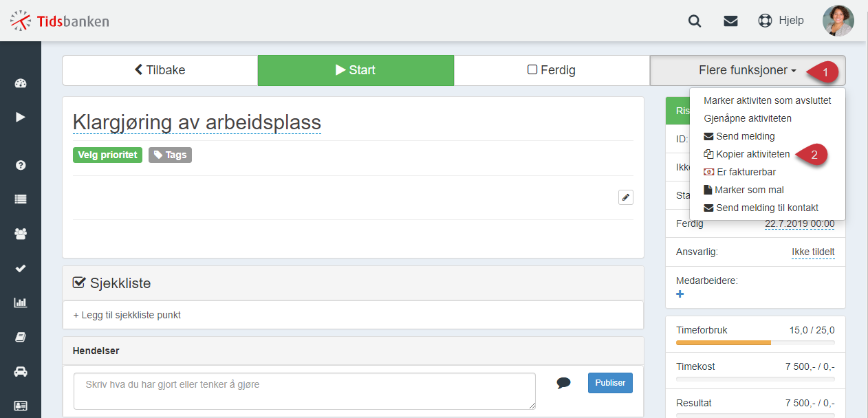
Task: Click the speech bubble comment icon
Action: pyautogui.click(x=563, y=383)
